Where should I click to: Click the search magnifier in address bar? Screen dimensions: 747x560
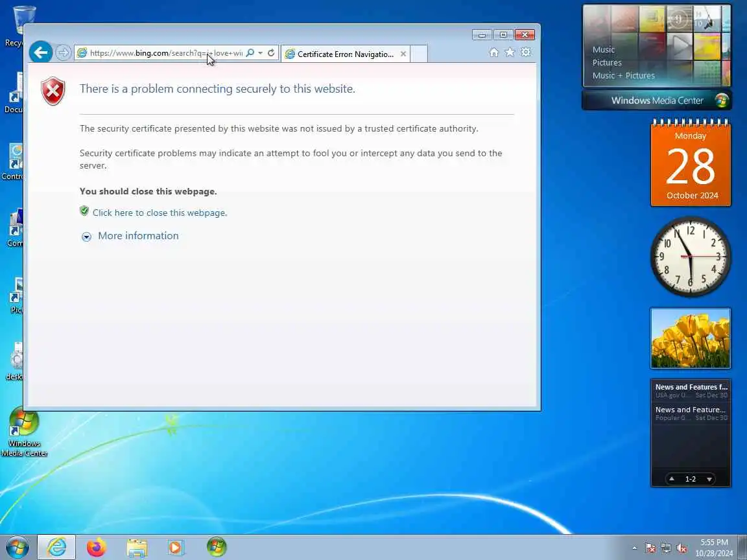pos(250,53)
